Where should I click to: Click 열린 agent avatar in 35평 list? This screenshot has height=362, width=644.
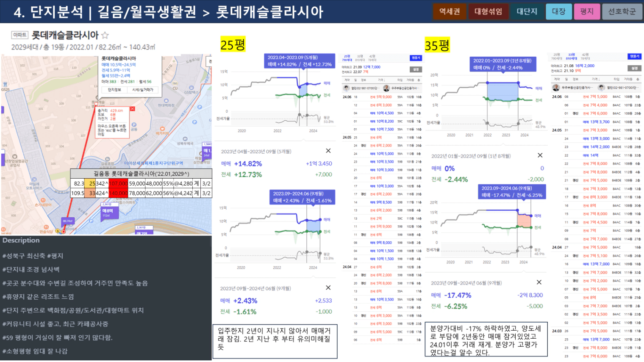click(602, 88)
